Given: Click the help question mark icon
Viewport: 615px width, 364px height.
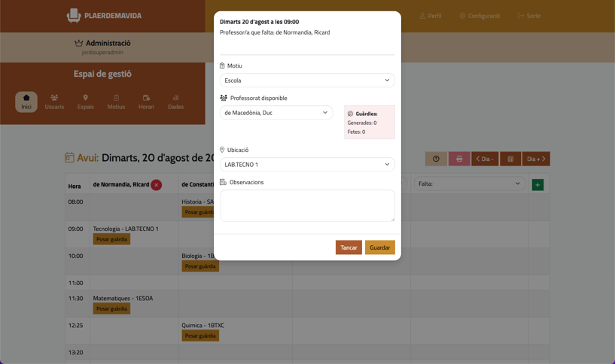Looking at the screenshot, I should point(436,159).
